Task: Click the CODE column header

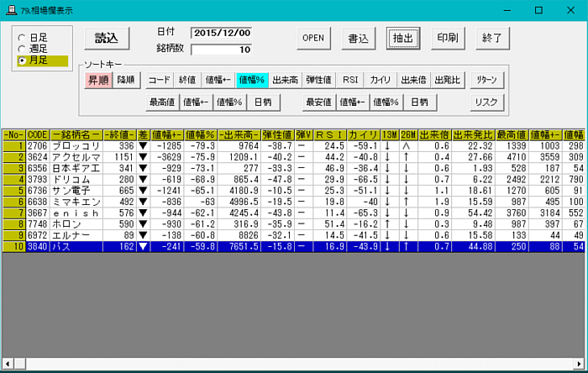Action: [x=38, y=135]
